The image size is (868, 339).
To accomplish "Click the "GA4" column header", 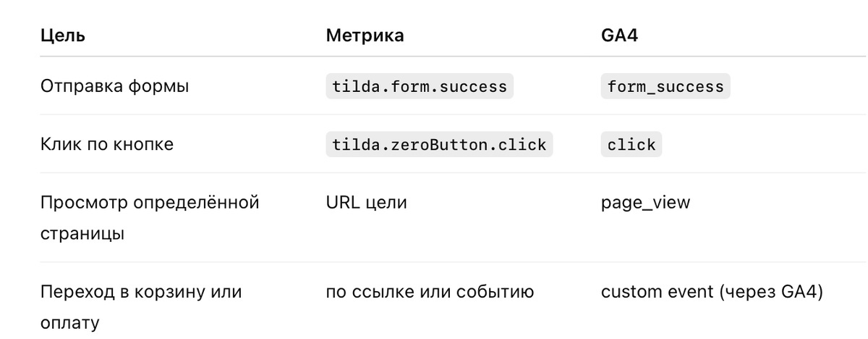I will 618,35.
